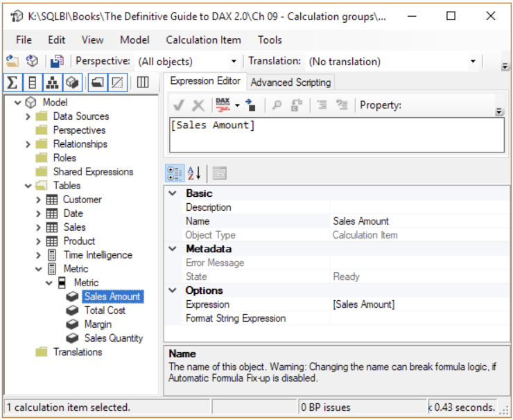Click the find and replace icon
The width and height of the screenshot is (513, 420).
(297, 105)
